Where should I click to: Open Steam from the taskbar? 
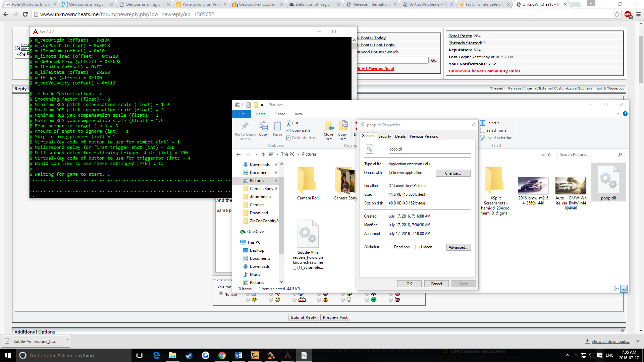[x=189, y=355]
